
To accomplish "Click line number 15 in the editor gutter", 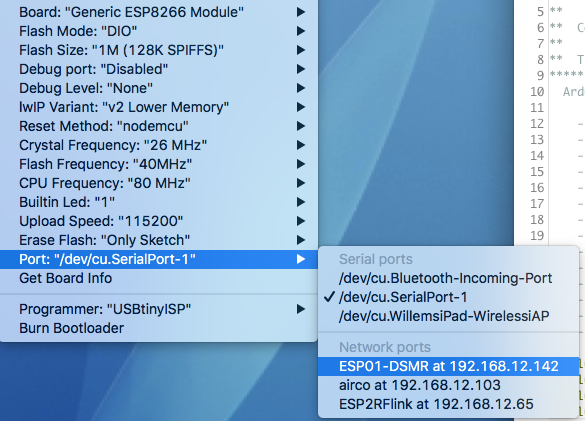I will [x=537, y=172].
